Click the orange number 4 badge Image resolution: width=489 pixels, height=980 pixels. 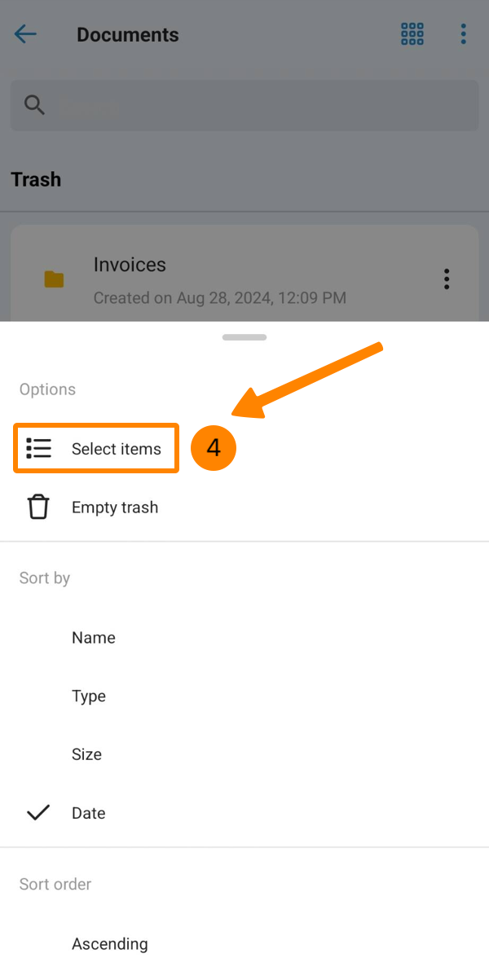pyautogui.click(x=214, y=448)
